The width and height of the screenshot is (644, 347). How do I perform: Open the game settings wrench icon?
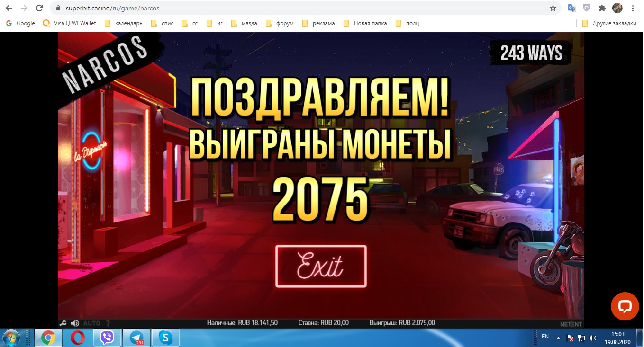tap(63, 323)
